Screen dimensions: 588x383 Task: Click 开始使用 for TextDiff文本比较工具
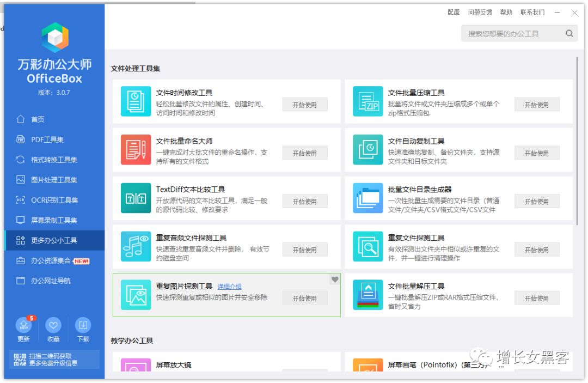(x=305, y=202)
